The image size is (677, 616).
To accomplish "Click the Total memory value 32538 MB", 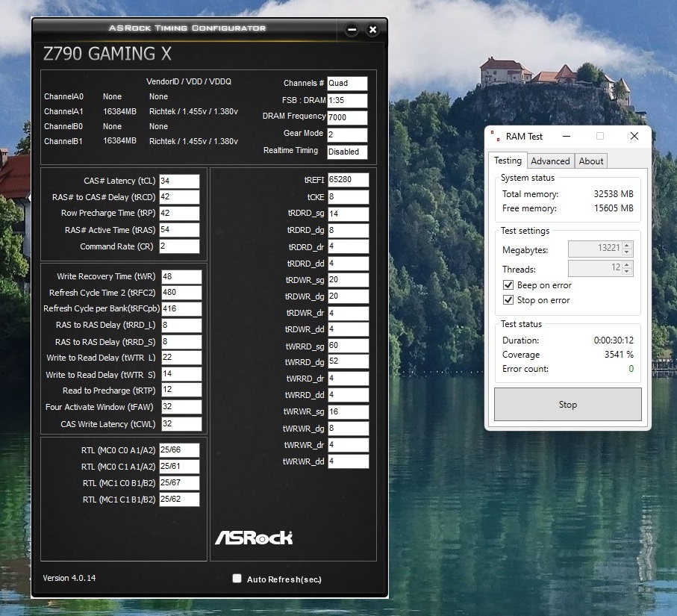I will click(x=614, y=194).
